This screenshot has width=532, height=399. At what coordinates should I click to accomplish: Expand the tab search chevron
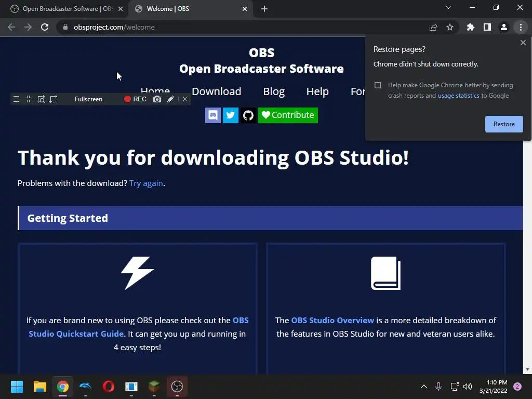(448, 7)
